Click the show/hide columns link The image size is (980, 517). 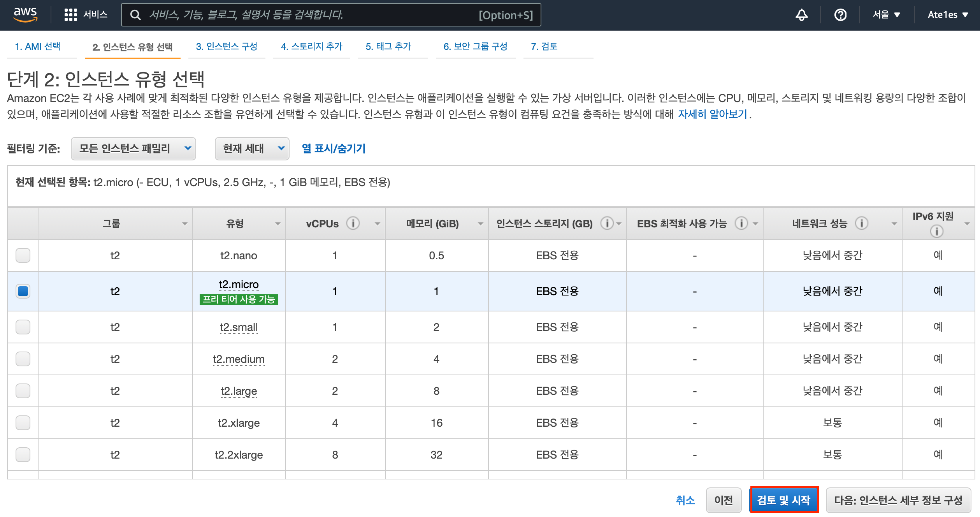(334, 148)
